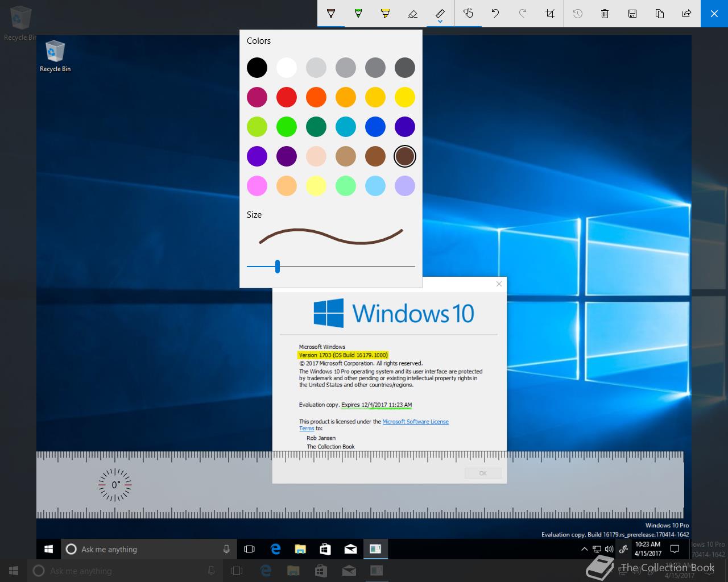The width and height of the screenshot is (728, 582).
Task: Click OK in the About Windows dialog
Action: [x=483, y=473]
